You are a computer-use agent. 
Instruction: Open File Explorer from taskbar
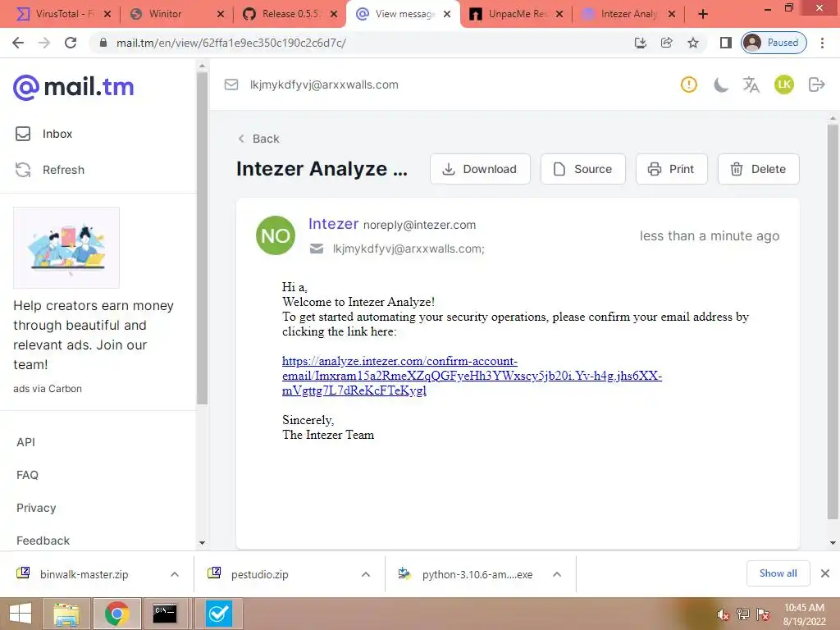click(x=66, y=614)
